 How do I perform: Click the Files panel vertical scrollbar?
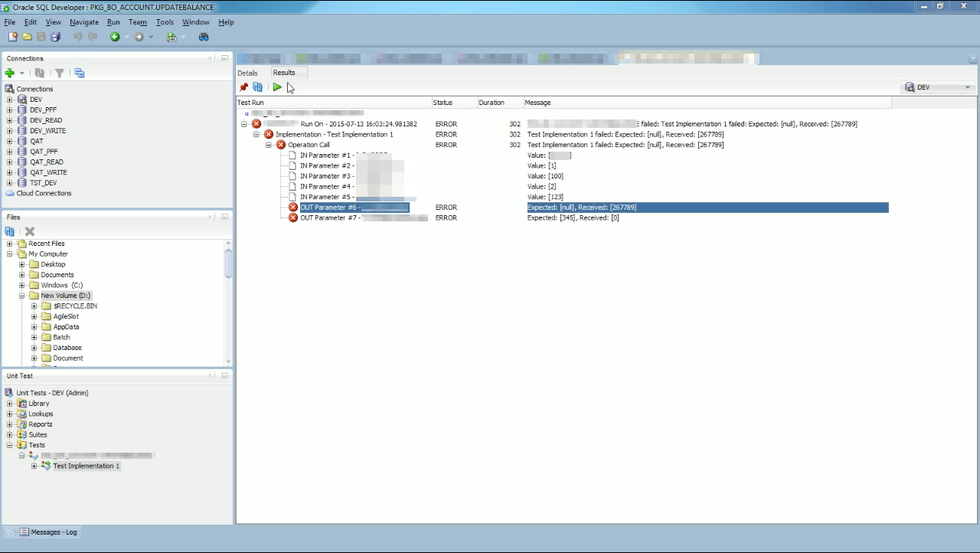(x=228, y=303)
